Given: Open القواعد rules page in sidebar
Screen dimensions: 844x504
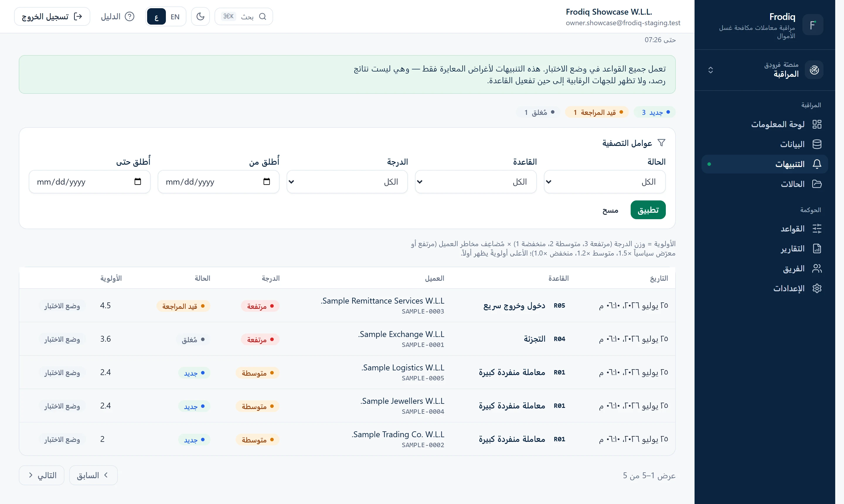Looking at the screenshot, I should coord(765,229).
